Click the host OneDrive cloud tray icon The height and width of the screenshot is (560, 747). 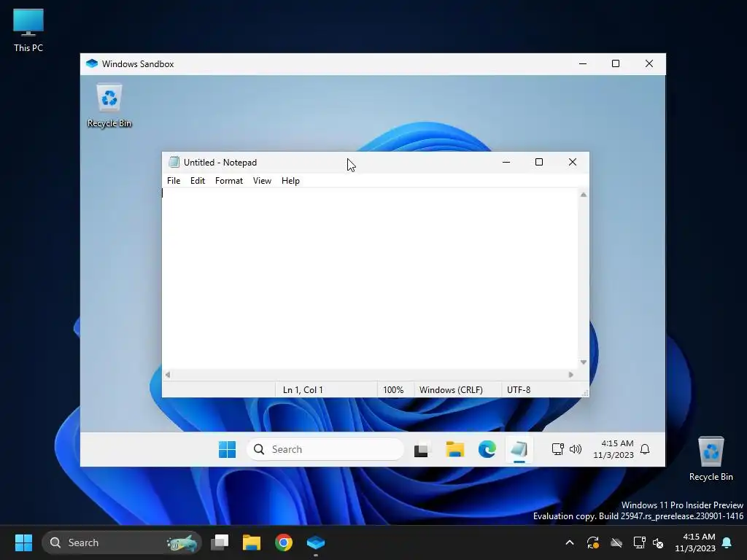point(616,542)
